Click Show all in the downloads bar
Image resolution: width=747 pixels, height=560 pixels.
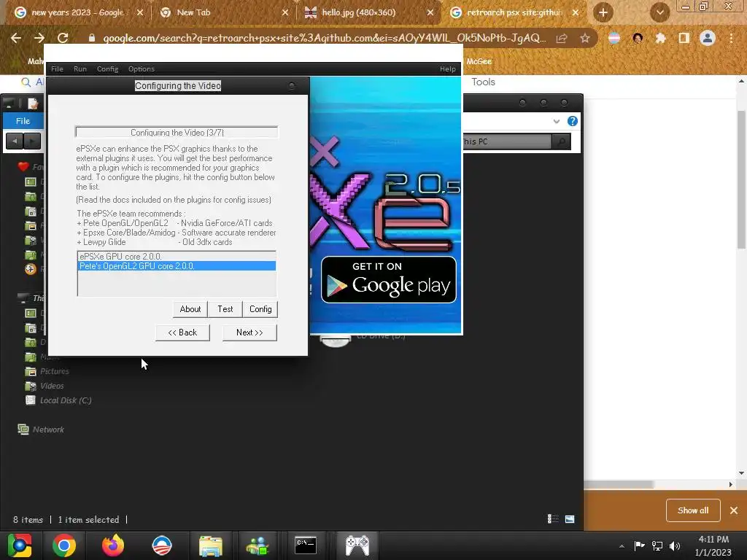coord(693,510)
